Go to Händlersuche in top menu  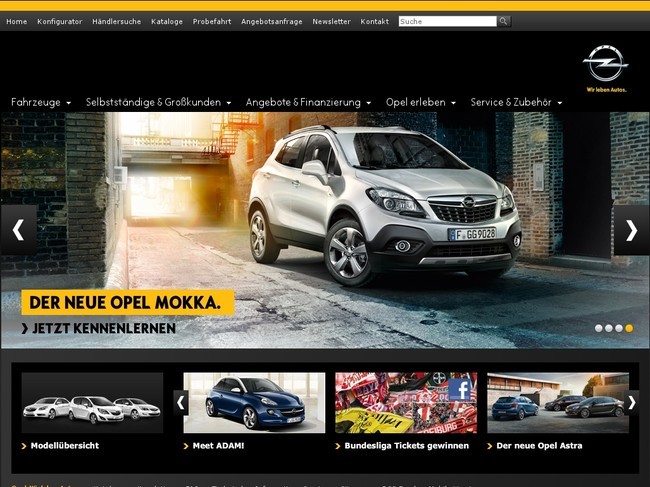click(116, 21)
